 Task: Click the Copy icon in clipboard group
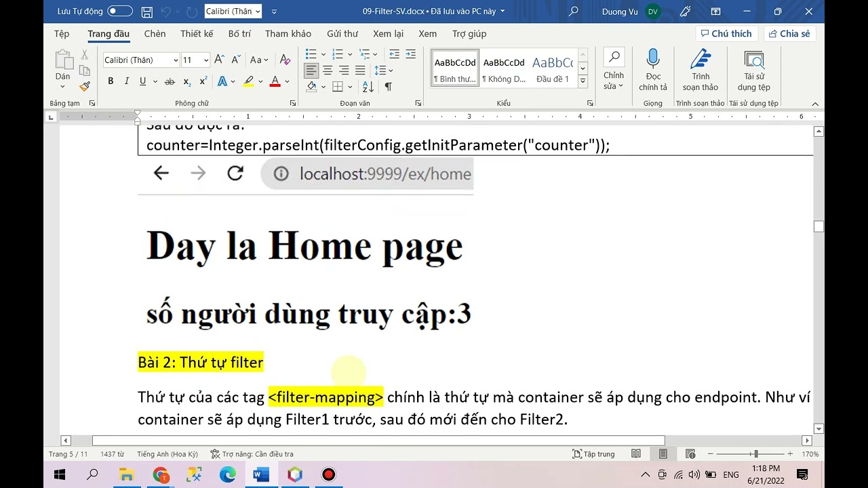pos(85,70)
